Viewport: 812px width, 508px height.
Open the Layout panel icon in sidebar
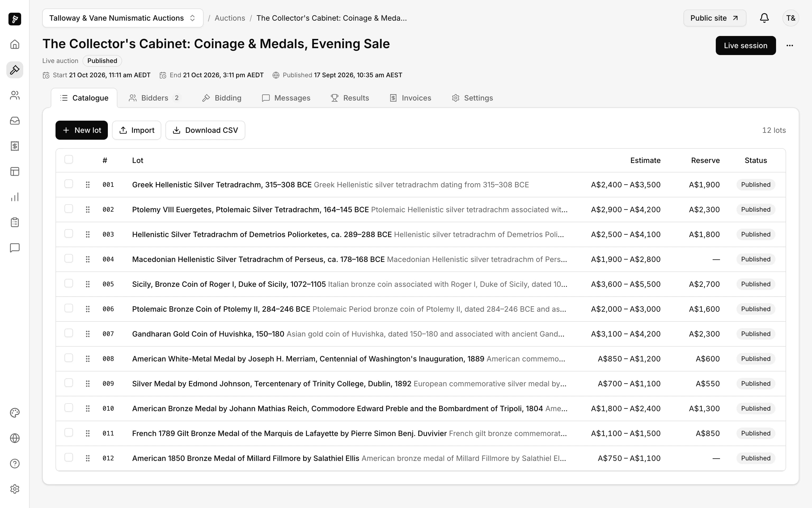pos(15,171)
